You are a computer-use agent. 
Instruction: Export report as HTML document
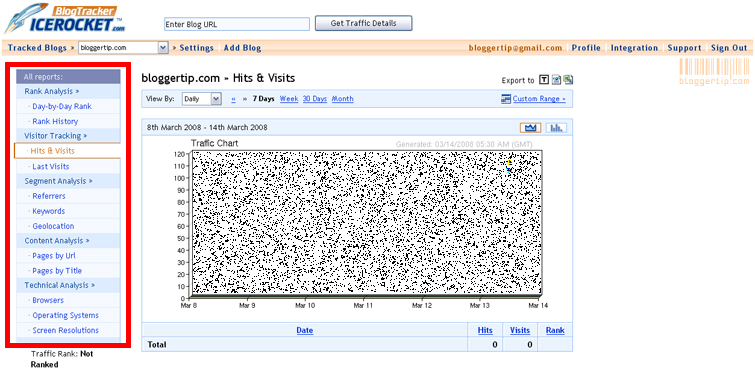[x=557, y=80]
